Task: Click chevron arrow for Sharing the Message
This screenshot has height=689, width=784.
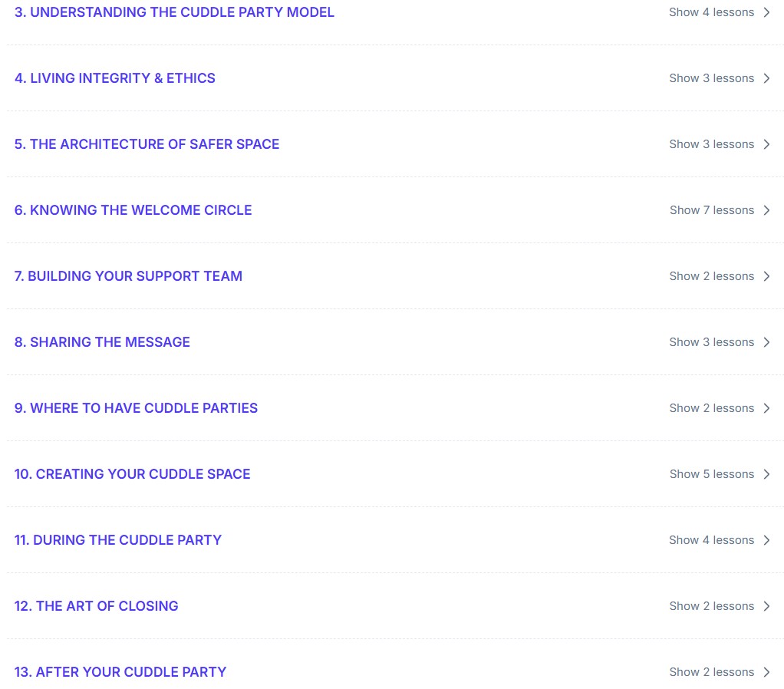Action: tap(766, 342)
